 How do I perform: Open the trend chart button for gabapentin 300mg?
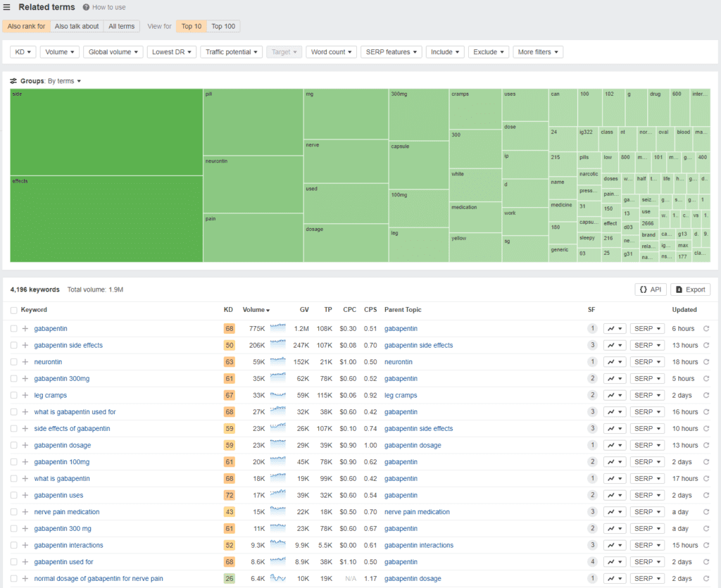point(614,378)
